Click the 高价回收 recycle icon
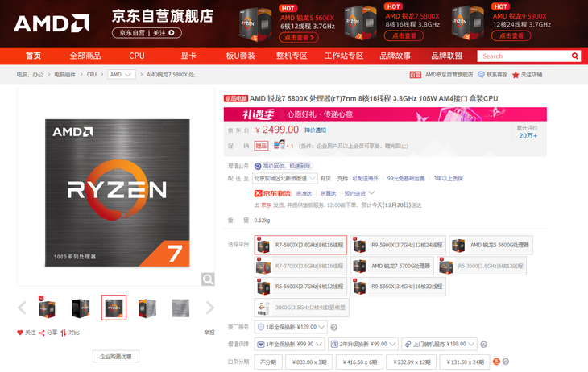 click(x=258, y=166)
